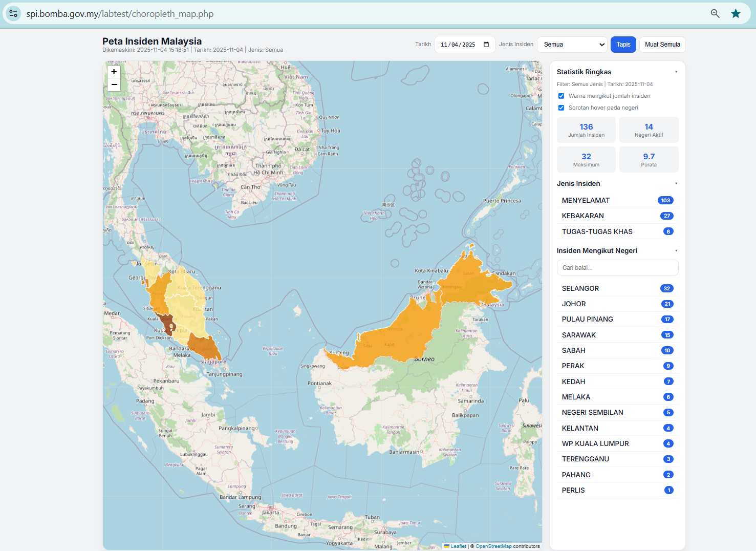This screenshot has width=756, height=551.
Task: Uncheck Warna mengikut jumlah insiden
Action: 561,96
